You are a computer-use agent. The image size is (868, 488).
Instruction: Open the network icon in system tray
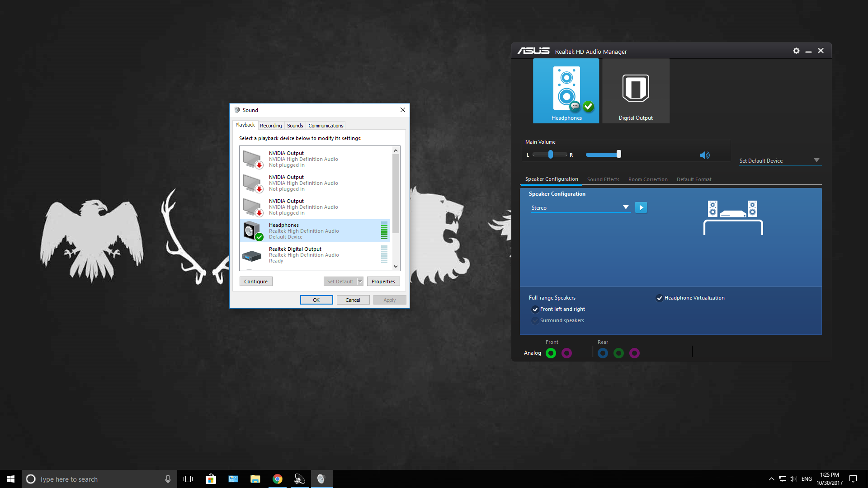[x=783, y=479]
